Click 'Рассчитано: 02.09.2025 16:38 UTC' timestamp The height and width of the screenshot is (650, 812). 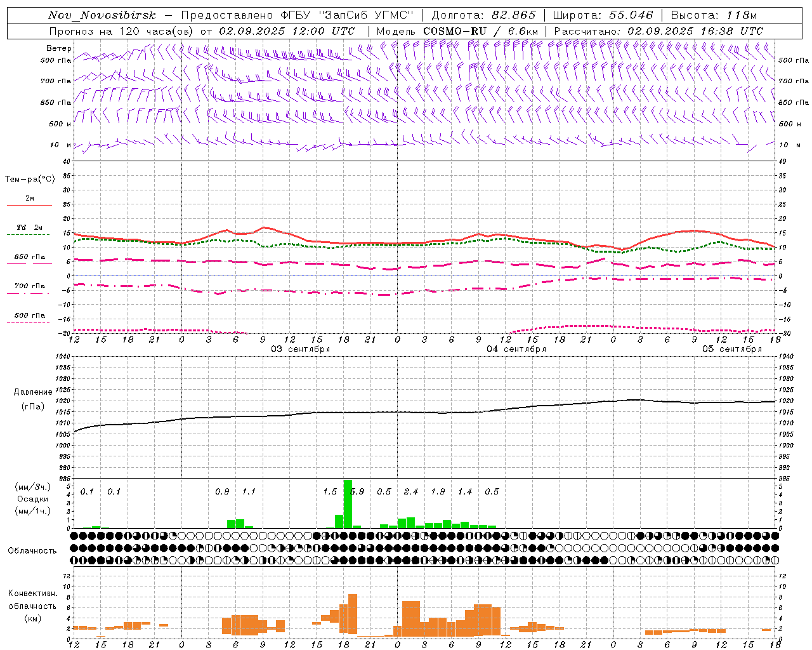click(x=659, y=31)
